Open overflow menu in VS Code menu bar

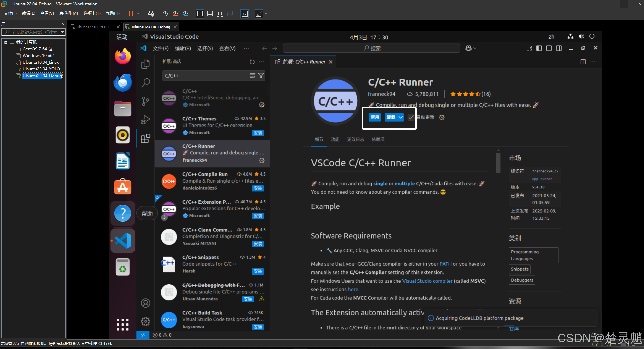click(246, 48)
